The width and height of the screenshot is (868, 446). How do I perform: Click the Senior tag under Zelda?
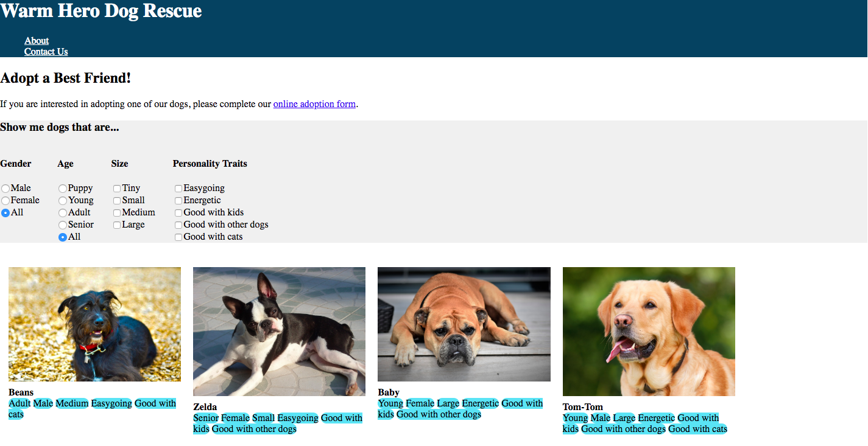[206, 418]
